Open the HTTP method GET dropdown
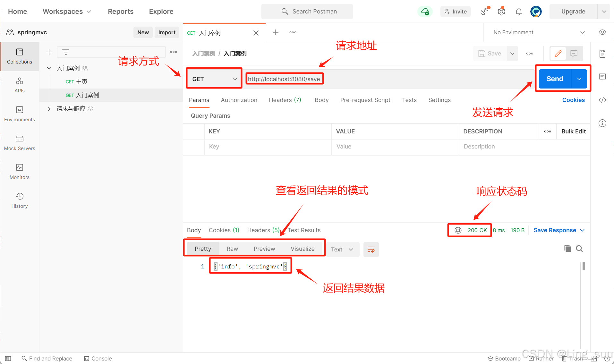Image resolution: width=614 pixels, height=364 pixels. (214, 79)
